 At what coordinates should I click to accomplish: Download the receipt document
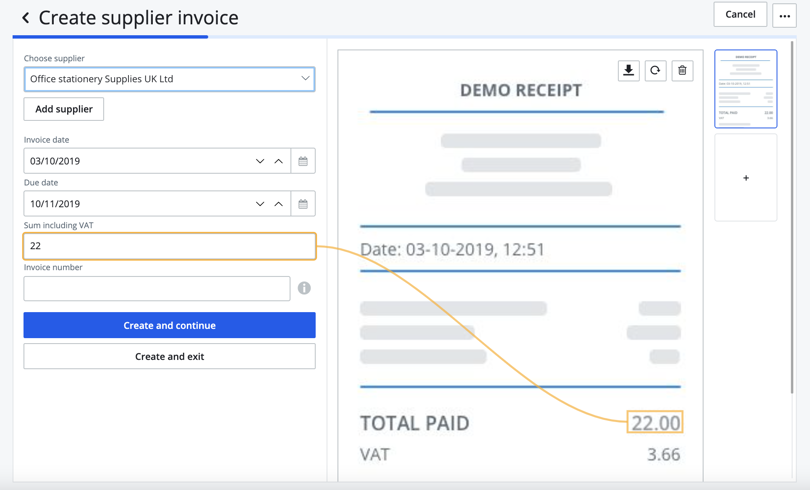[x=629, y=71]
